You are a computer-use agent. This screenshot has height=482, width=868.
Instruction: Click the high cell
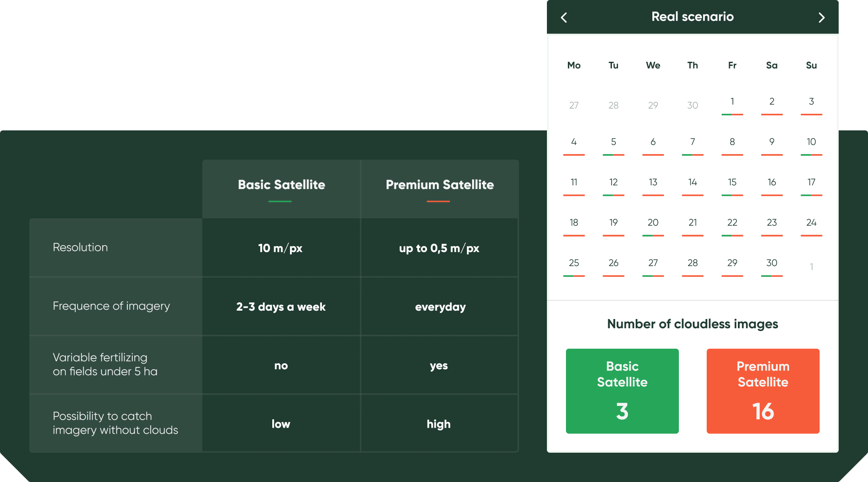[439, 423]
